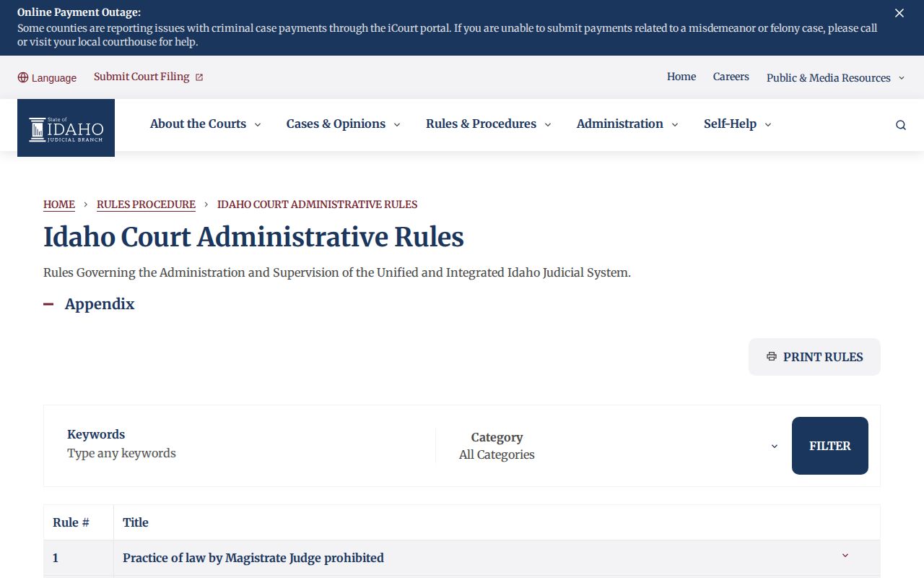The height and width of the screenshot is (578, 924).
Task: Expand the Rule 1 row chevron
Action: [845, 556]
